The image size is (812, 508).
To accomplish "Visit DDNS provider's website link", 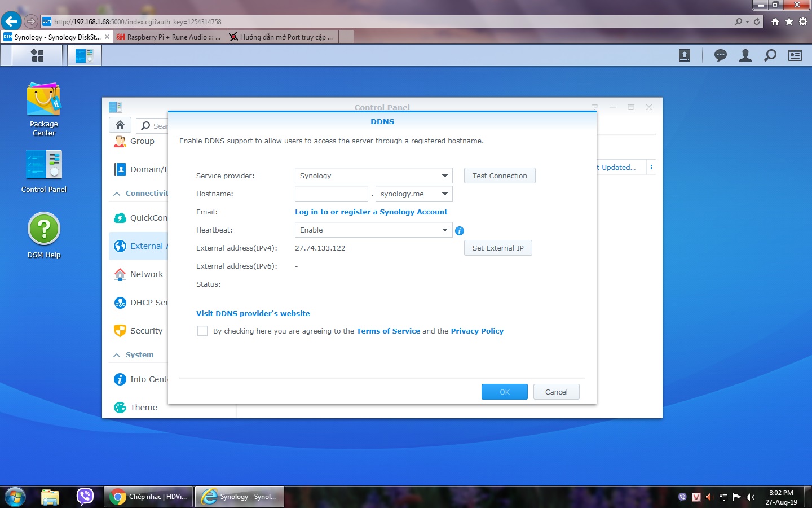I will click(x=253, y=313).
